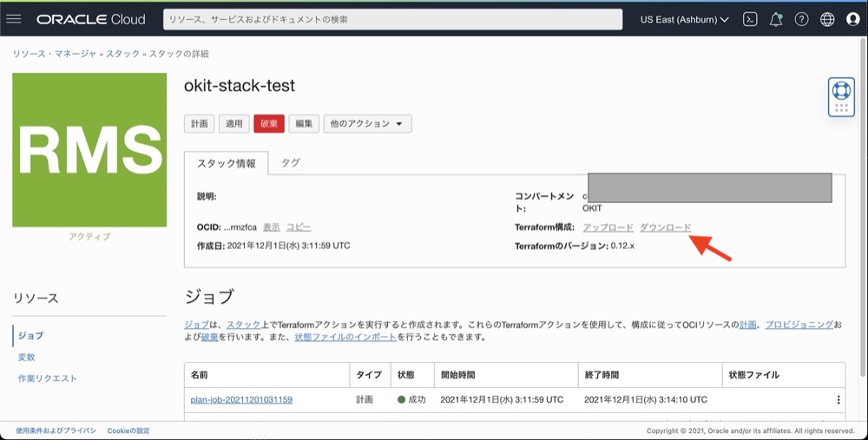This screenshot has height=440, width=868.
Task: Click the 状態ファイルのインポート link
Action: tap(345, 337)
